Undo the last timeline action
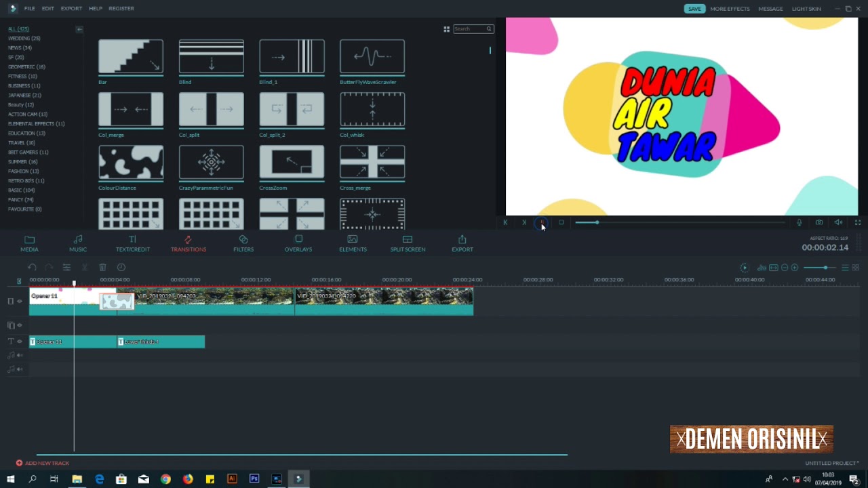Viewport: 868px width, 488px height. tap(31, 268)
